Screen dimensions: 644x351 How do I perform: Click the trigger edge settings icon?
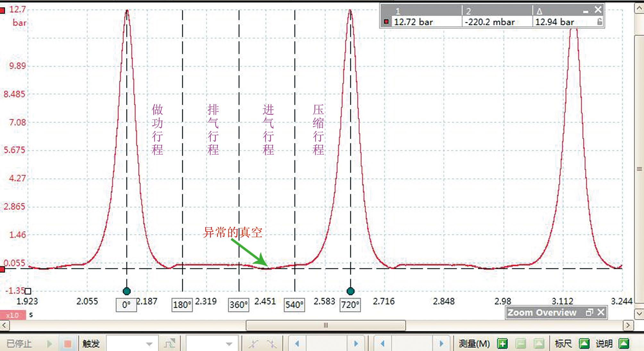(x=169, y=344)
